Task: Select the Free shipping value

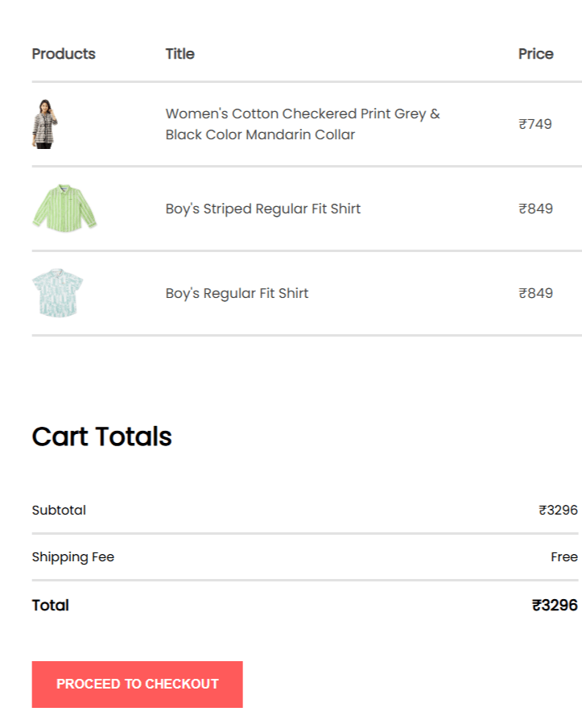Action: coord(563,556)
